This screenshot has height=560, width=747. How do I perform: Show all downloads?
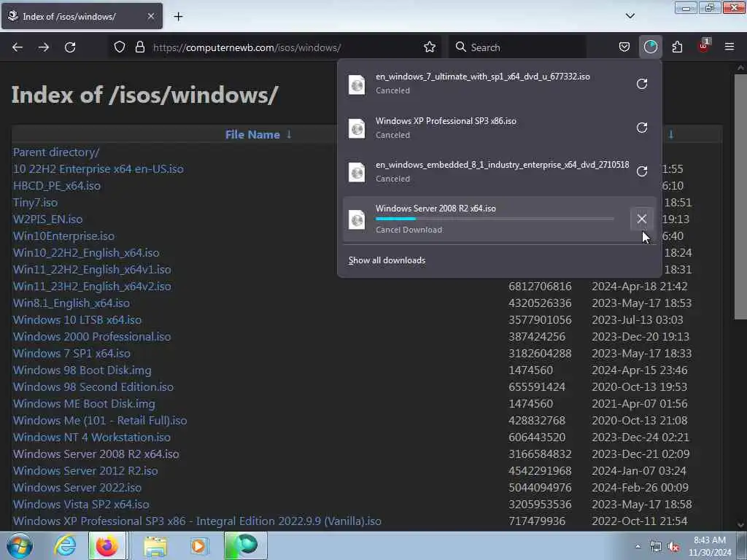click(387, 260)
